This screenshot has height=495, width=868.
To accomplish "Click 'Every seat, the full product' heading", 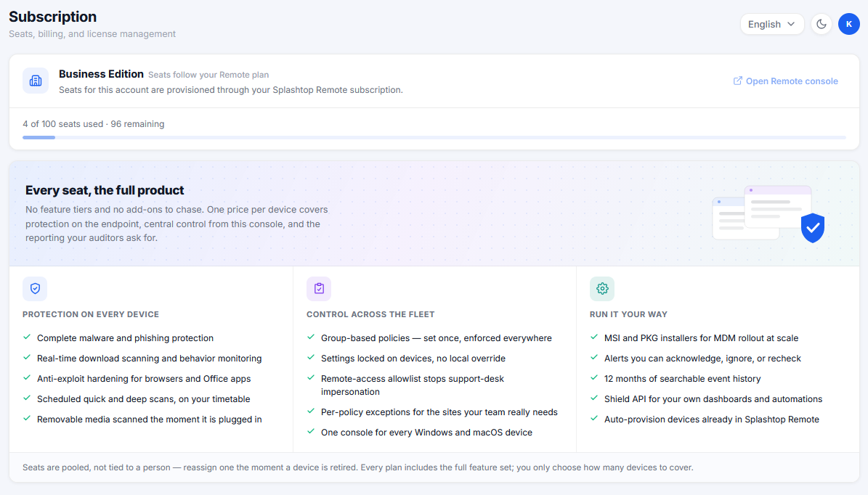I will [x=105, y=190].
